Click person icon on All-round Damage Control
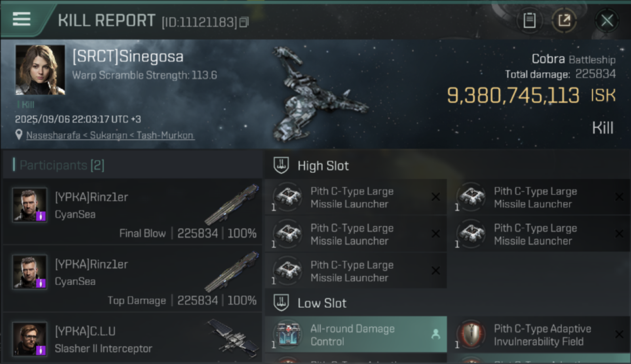This screenshot has height=364, width=631. [x=435, y=334]
